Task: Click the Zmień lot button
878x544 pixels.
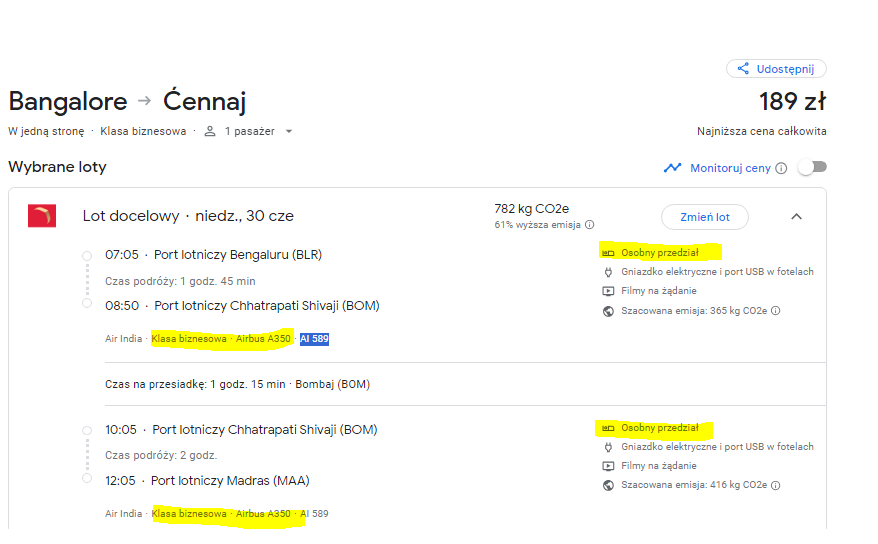Action: tap(704, 217)
